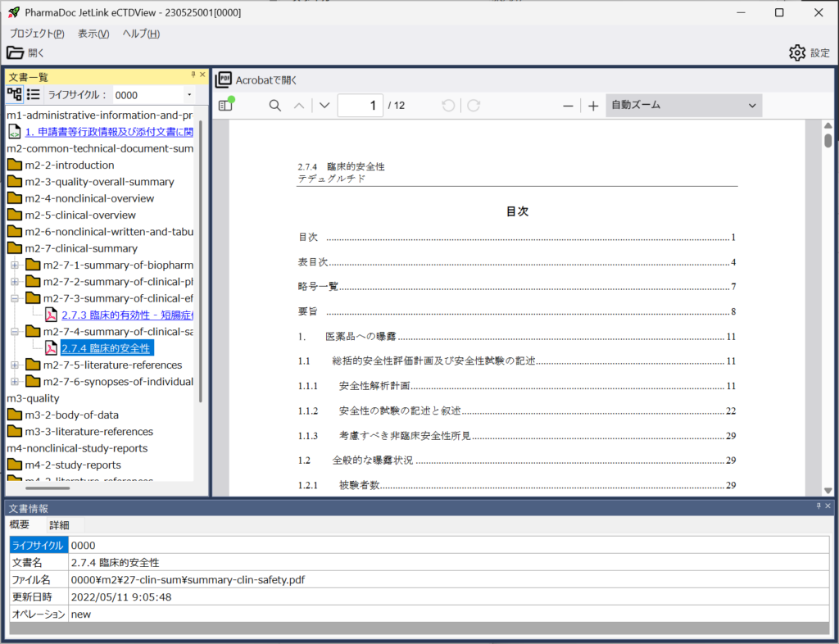Select the m2-3-quality-overall-summary folder
The image size is (839, 644).
pos(99,182)
